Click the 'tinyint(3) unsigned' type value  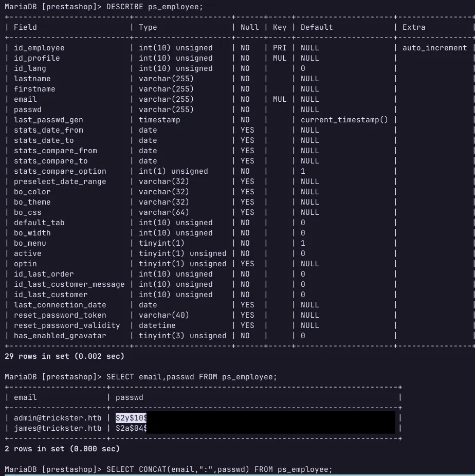182,336
